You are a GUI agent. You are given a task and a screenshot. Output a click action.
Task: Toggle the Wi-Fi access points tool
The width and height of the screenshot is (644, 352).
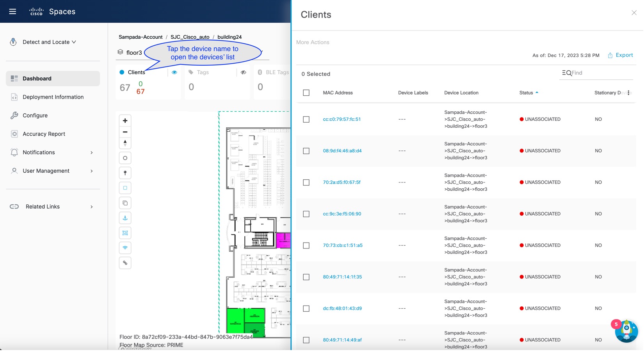click(x=125, y=248)
